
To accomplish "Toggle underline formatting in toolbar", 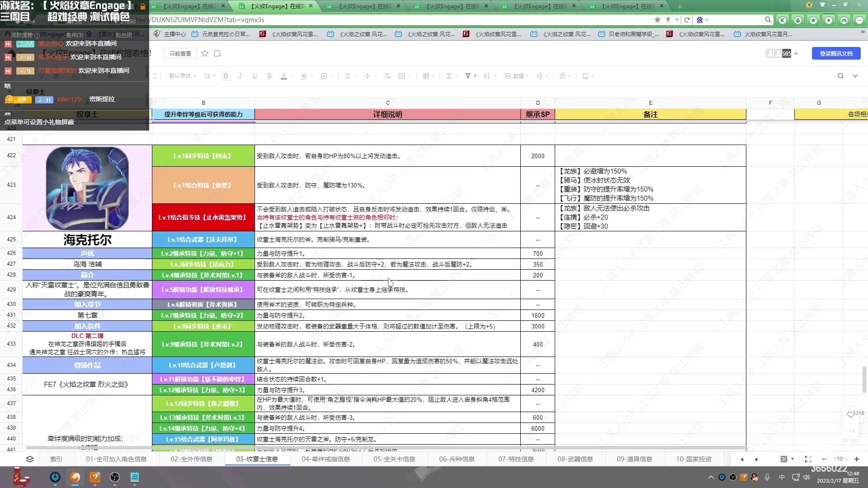I will [x=255, y=76].
